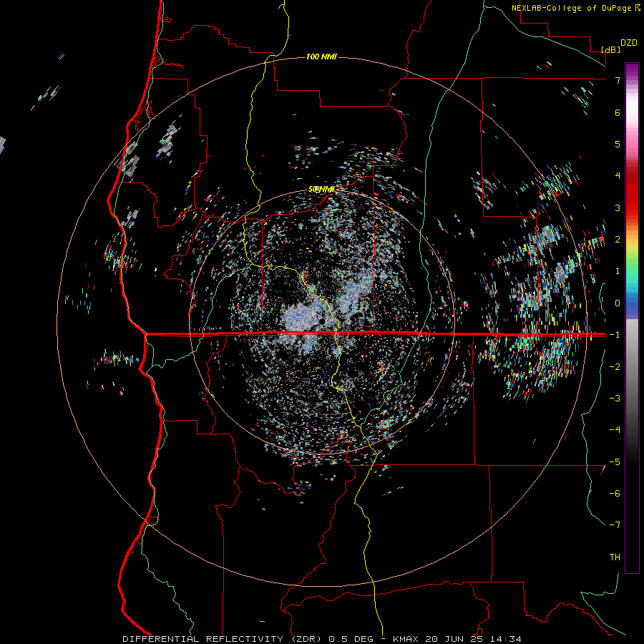
Task: Click the NEXLAB-College of DuPage watermark text
Action: (x=571, y=8)
